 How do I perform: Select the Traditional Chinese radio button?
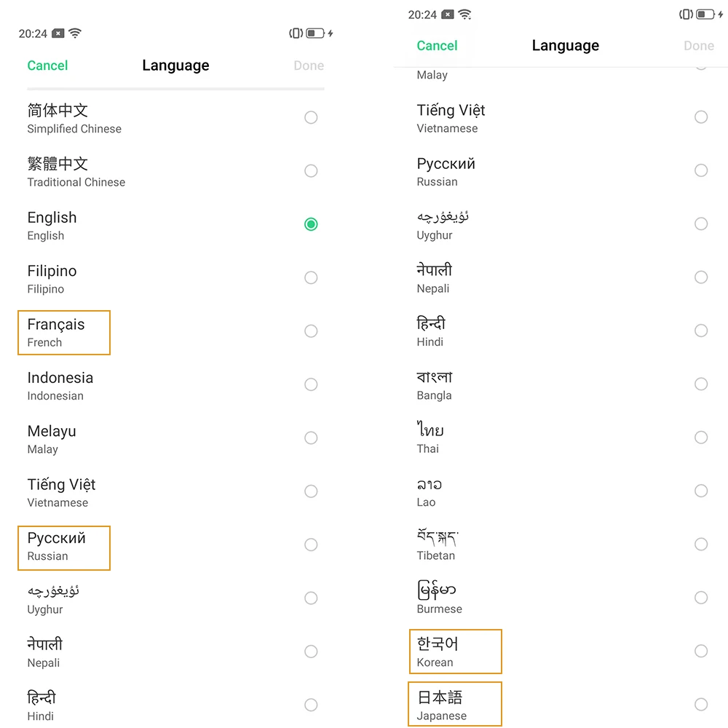click(311, 171)
